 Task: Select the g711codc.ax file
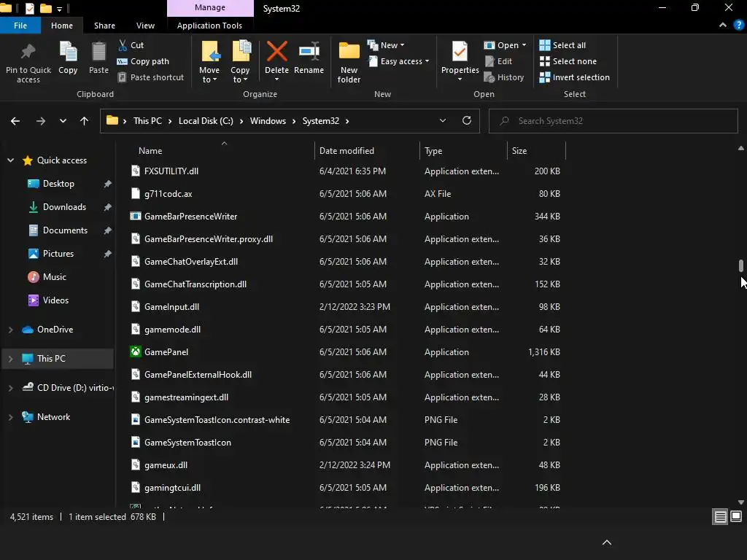click(169, 194)
